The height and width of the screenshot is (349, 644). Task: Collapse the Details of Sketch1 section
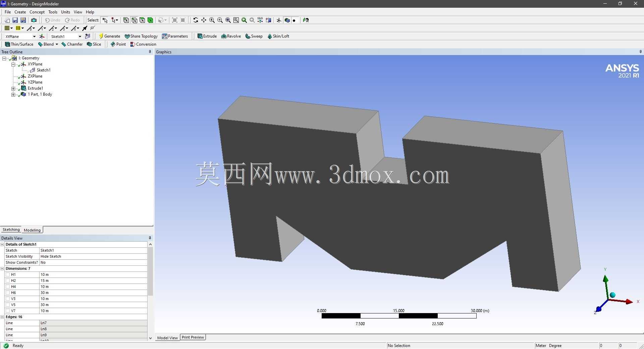tap(2, 244)
